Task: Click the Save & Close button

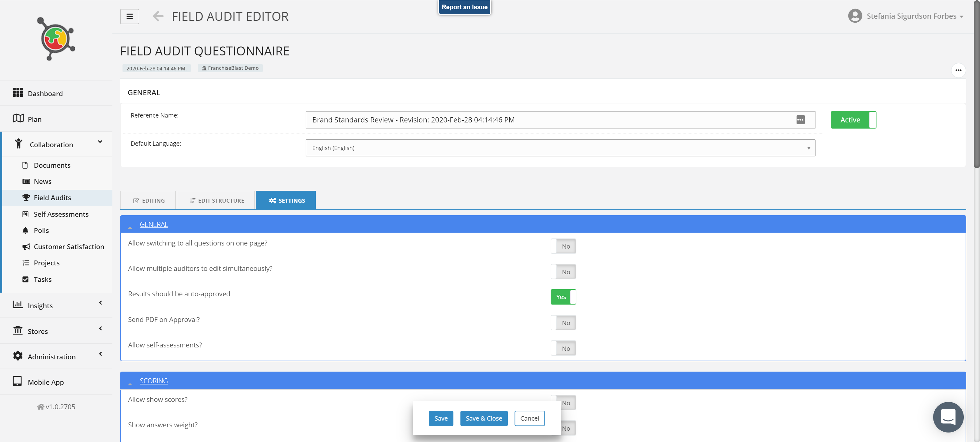Action: pyautogui.click(x=484, y=418)
